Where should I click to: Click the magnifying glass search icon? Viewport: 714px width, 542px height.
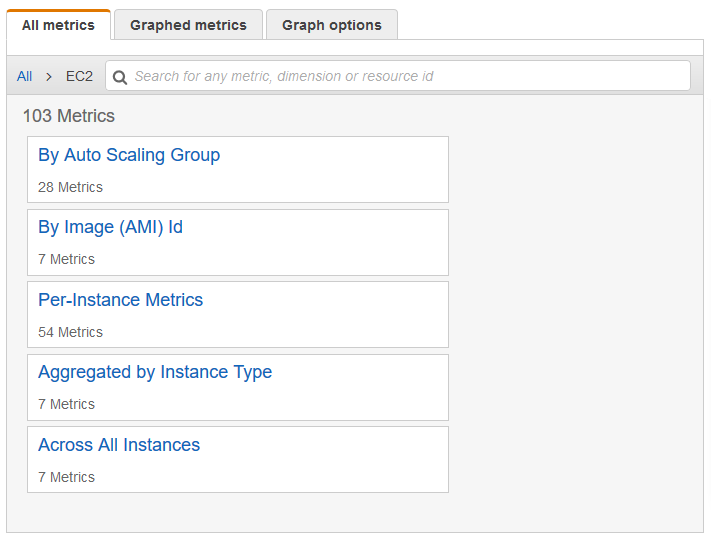tap(120, 77)
